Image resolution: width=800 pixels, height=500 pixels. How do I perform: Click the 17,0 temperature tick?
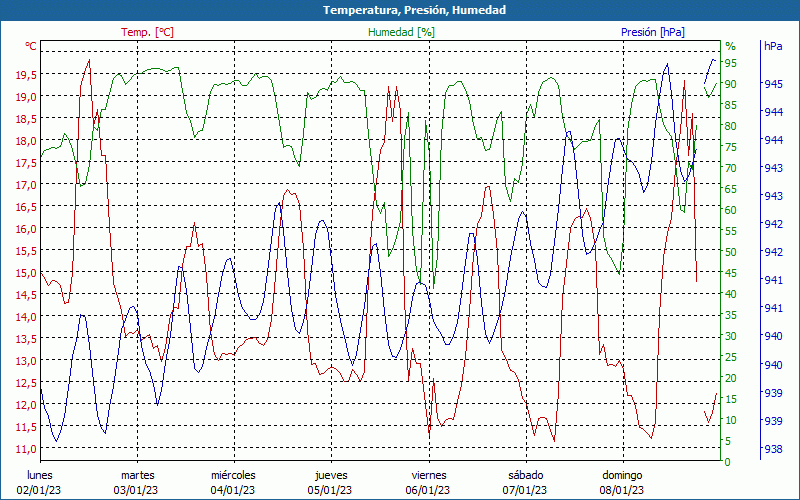point(26,185)
